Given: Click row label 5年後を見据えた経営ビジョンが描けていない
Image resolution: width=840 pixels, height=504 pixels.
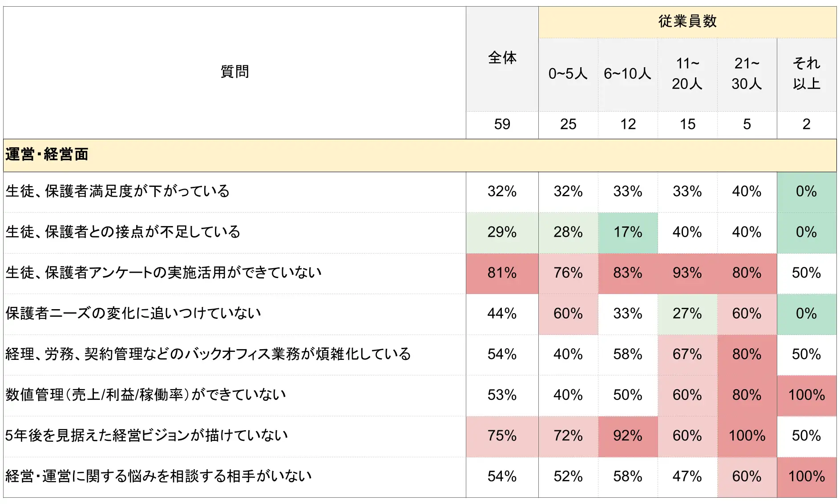Looking at the screenshot, I should [146, 435].
